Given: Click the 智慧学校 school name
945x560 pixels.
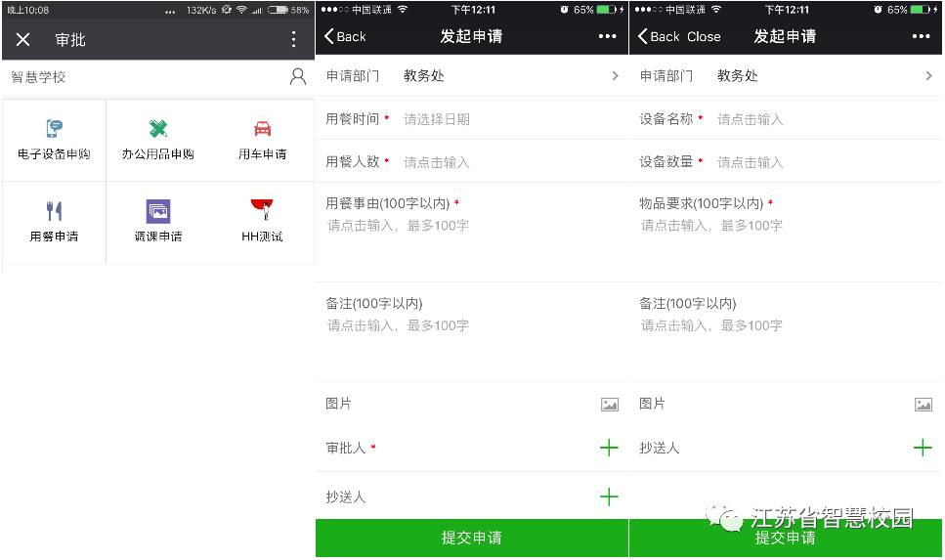Looking at the screenshot, I should click(38, 77).
